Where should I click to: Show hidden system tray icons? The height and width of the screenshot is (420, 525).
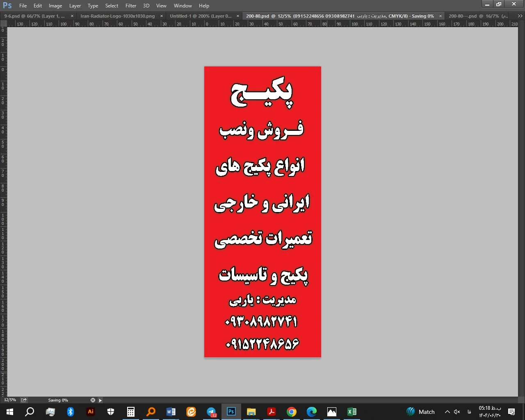coord(447,412)
